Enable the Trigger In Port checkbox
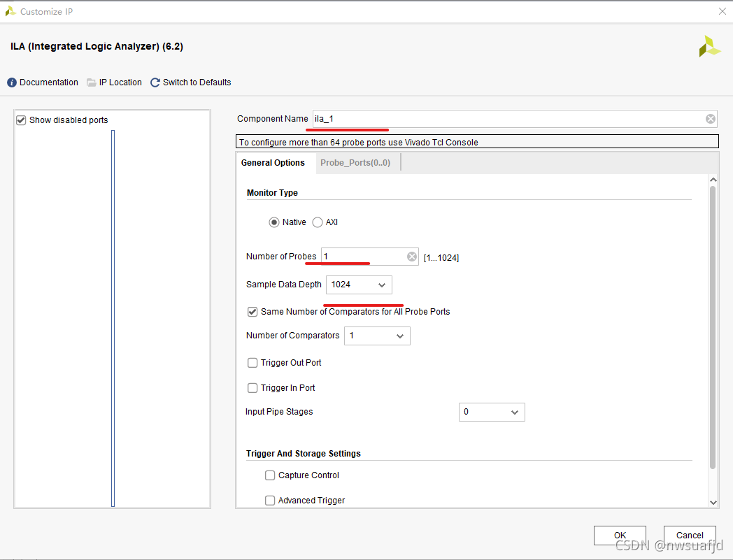Screen dimensions: 733x560 coord(252,388)
